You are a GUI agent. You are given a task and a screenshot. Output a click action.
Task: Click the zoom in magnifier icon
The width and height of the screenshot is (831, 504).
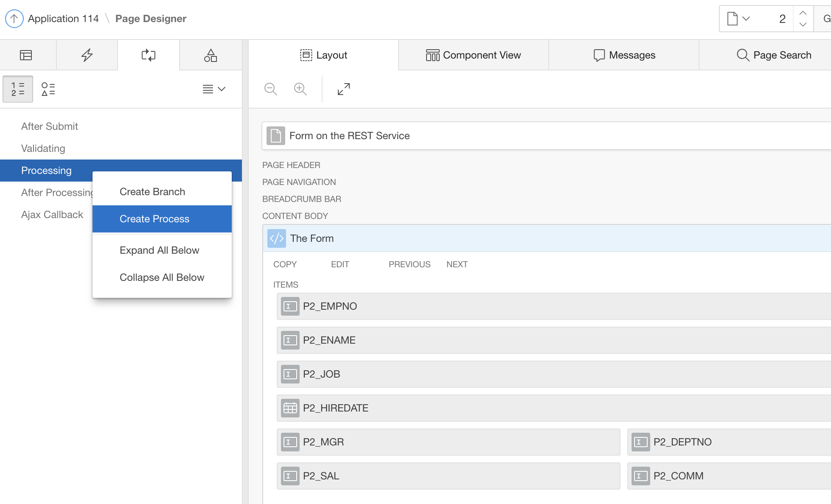pos(300,89)
